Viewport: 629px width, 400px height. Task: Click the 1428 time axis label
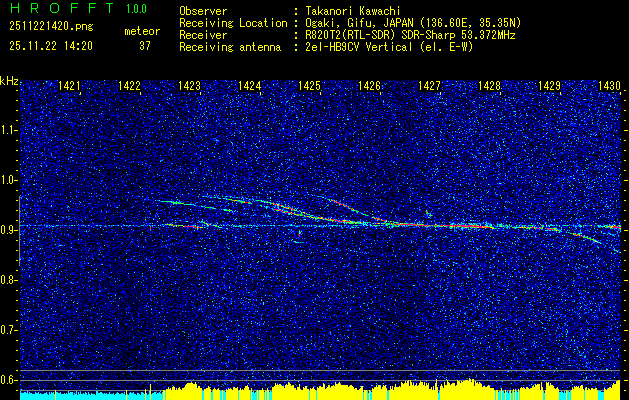[x=490, y=86]
